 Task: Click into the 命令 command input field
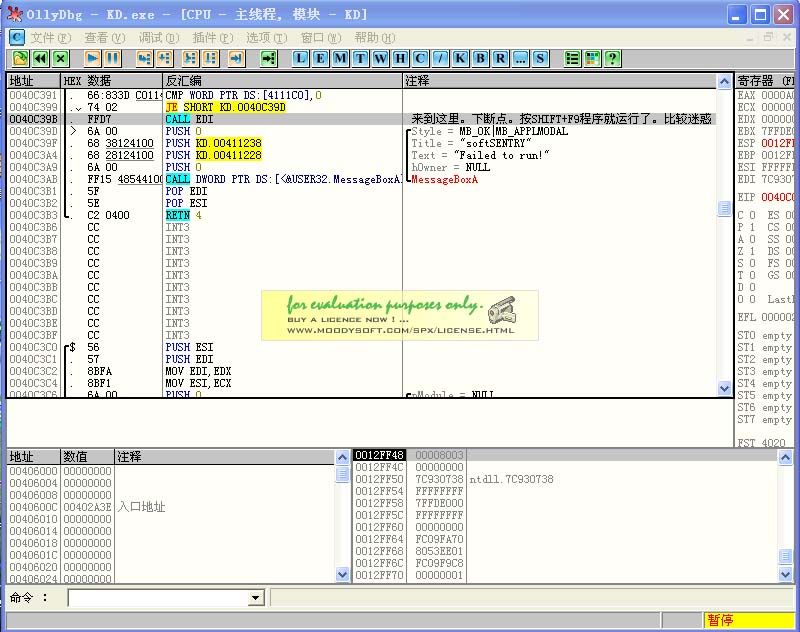click(159, 598)
